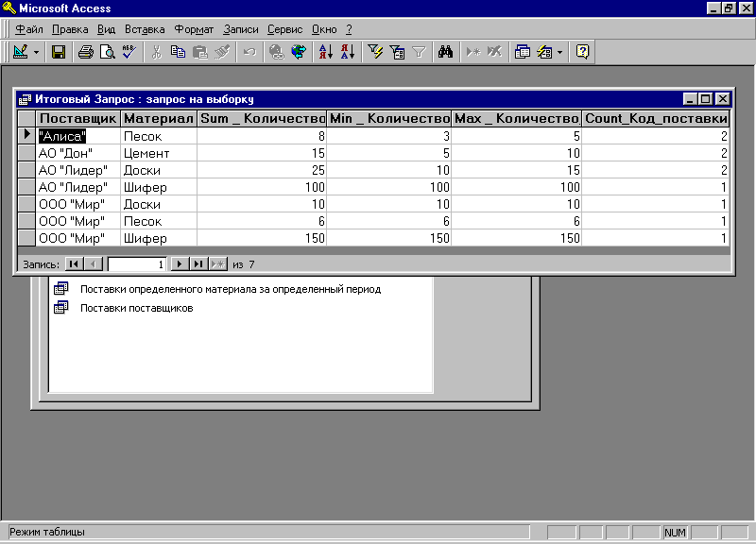
Task: Open the View mode dropdown arrow
Action: point(36,52)
